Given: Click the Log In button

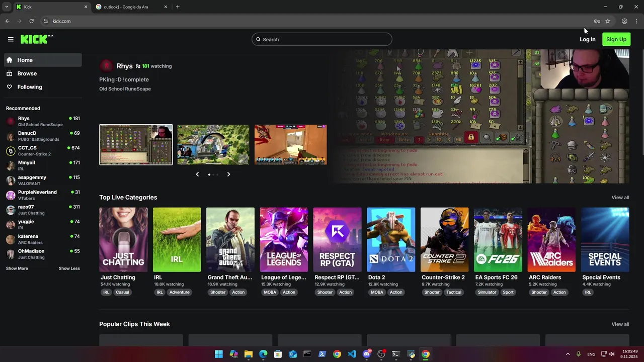Looking at the screenshot, I should (x=587, y=39).
